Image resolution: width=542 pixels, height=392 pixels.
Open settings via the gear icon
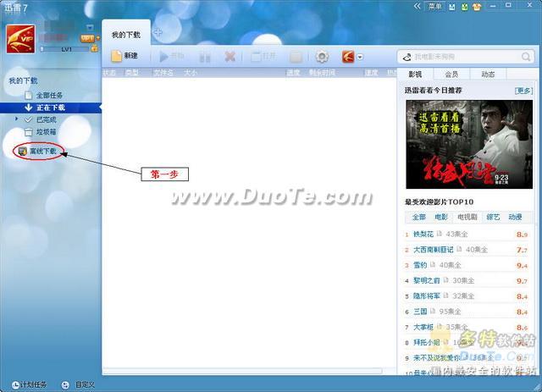(322, 57)
